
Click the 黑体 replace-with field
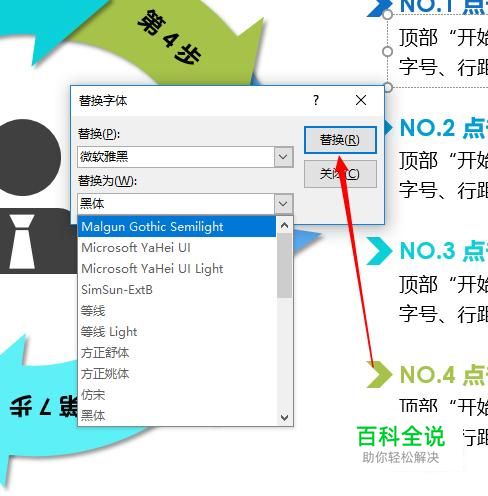176,203
